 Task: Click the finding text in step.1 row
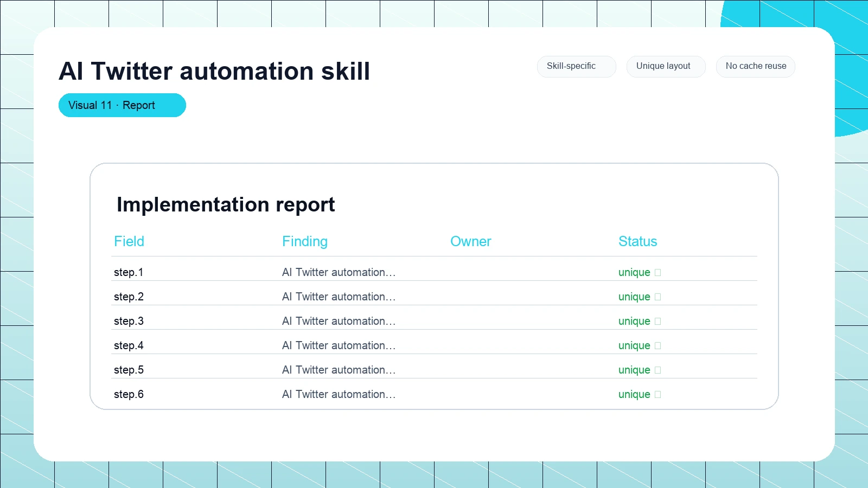pyautogui.click(x=339, y=272)
